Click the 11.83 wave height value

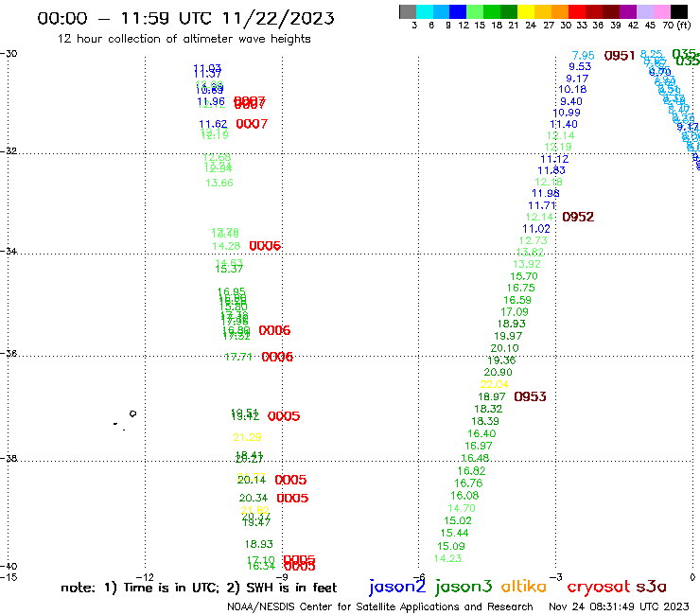click(x=551, y=170)
